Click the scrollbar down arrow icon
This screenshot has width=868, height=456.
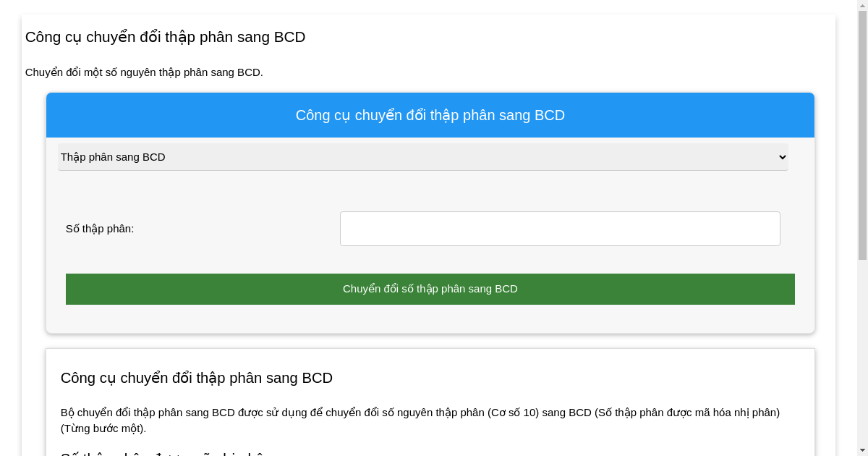click(862, 449)
